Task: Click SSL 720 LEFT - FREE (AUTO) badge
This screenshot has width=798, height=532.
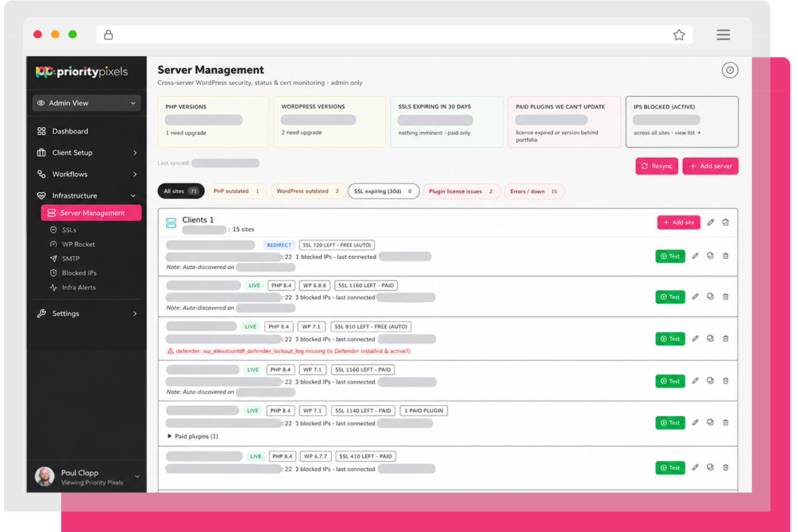Action: 337,245
